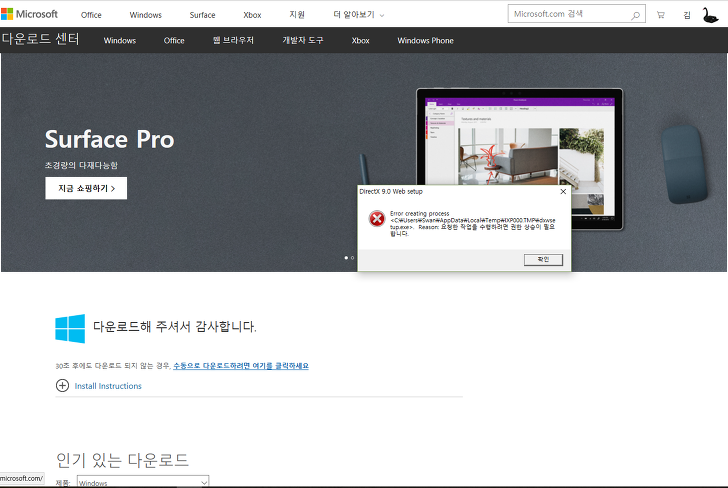Select second carousel indicator dot
This screenshot has width=728, height=488.
coord(352,258)
